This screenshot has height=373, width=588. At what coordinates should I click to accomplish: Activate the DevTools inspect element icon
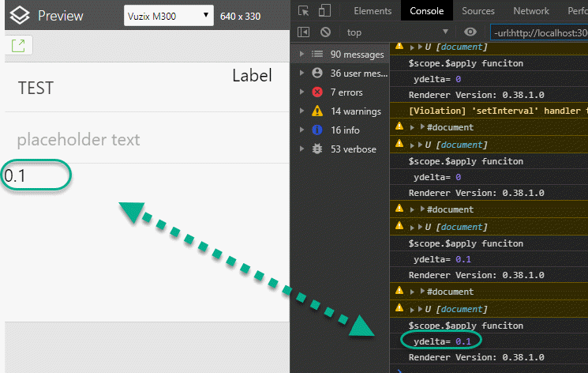pos(303,10)
